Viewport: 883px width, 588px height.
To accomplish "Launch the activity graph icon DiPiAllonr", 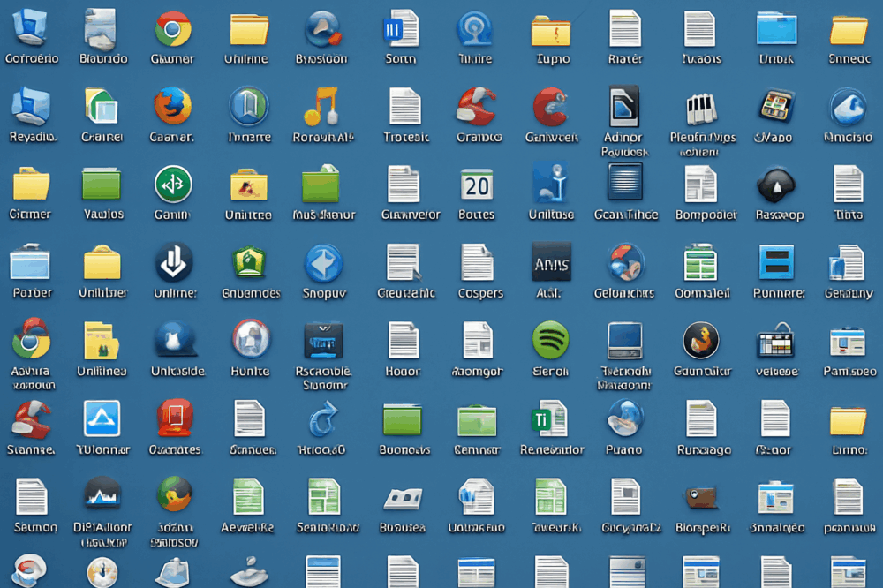I will pos(102,494).
